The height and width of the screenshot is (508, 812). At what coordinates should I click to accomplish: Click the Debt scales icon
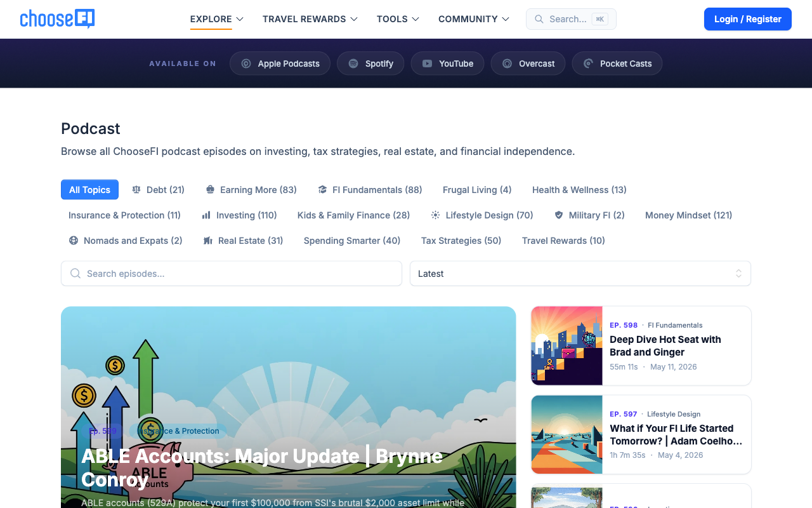point(136,190)
